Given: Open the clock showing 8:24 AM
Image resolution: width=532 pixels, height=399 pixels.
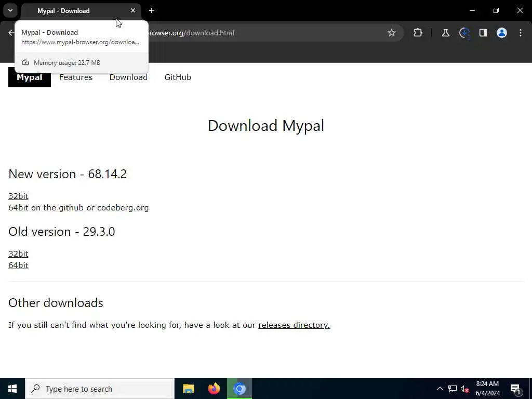Looking at the screenshot, I should [x=487, y=389].
